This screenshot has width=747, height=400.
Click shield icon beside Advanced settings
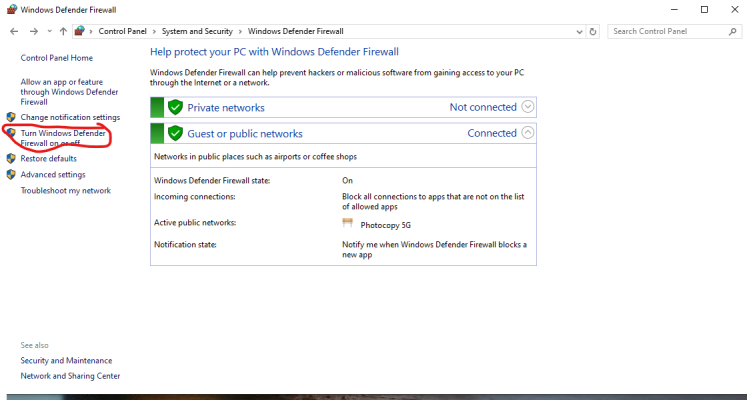[x=11, y=175]
